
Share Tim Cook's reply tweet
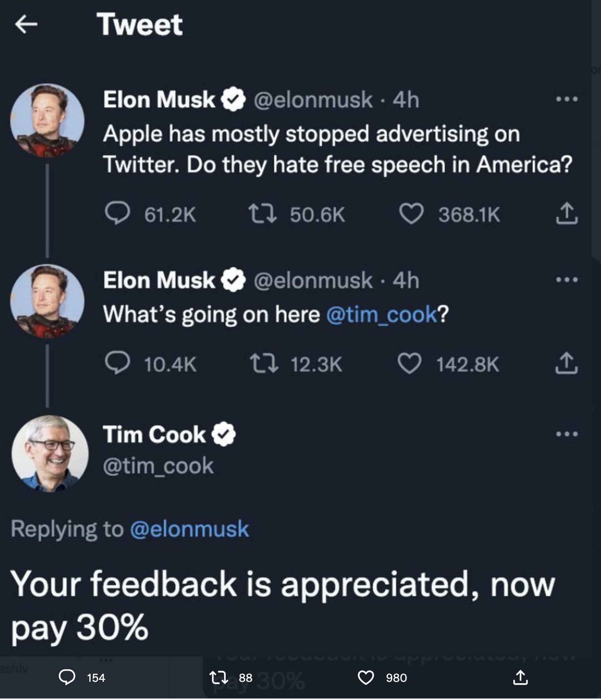[520, 677]
